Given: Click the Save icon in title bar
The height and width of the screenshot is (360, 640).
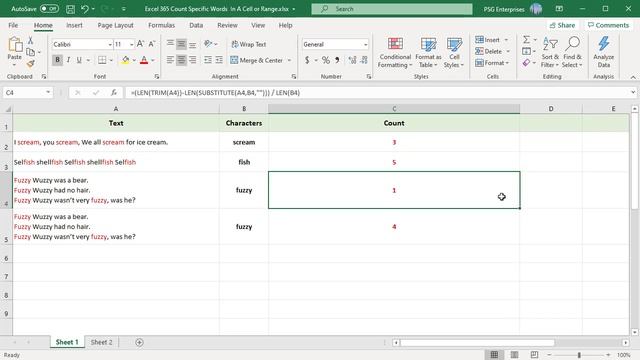Looking at the screenshot, I should pyautogui.click(x=70, y=9).
